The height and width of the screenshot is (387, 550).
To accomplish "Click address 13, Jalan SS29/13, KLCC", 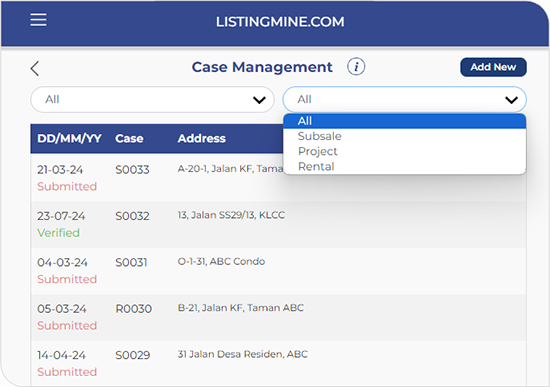I will (x=231, y=215).
